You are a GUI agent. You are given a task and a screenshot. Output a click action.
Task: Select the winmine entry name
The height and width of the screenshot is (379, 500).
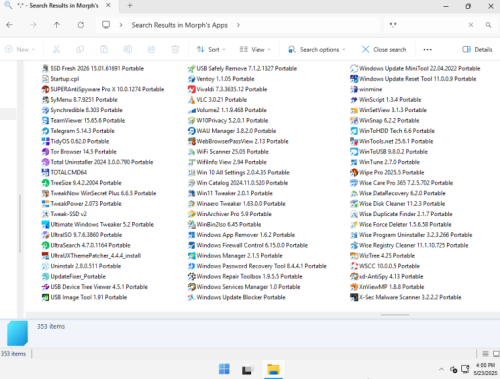371,89
